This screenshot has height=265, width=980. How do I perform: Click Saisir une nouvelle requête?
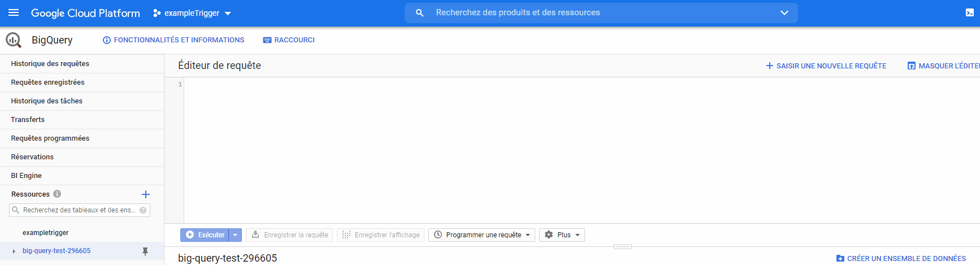[826, 66]
